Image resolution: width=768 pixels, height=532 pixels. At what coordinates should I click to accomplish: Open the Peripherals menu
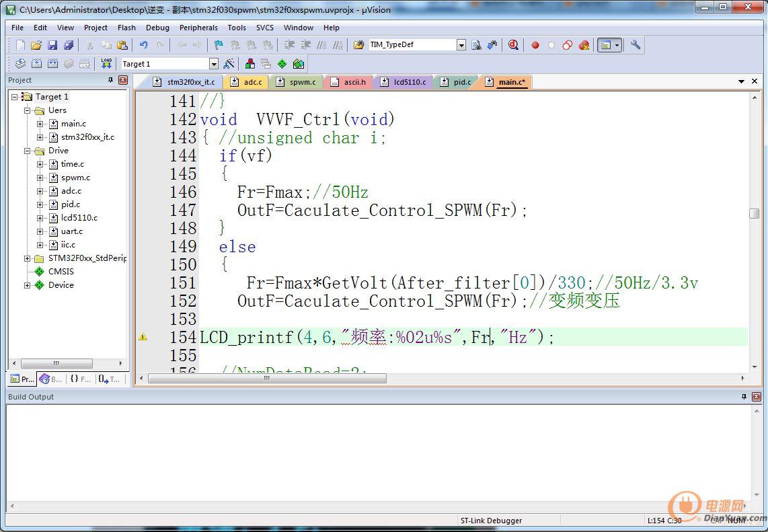tap(198, 28)
